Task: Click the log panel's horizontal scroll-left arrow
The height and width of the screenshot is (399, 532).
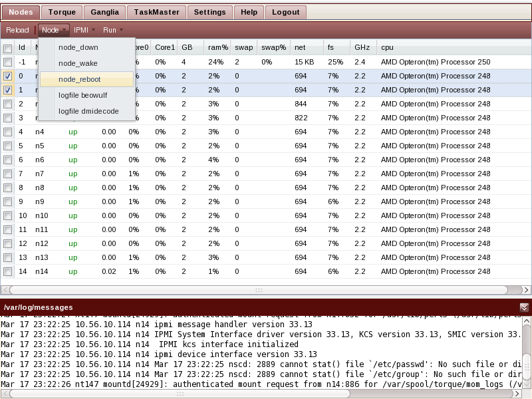Action: (x=5, y=394)
